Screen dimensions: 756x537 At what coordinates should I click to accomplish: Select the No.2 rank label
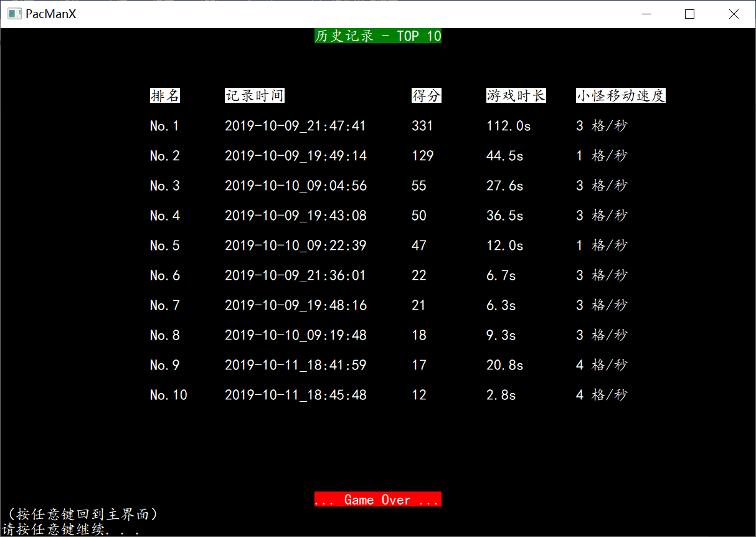[x=165, y=156]
